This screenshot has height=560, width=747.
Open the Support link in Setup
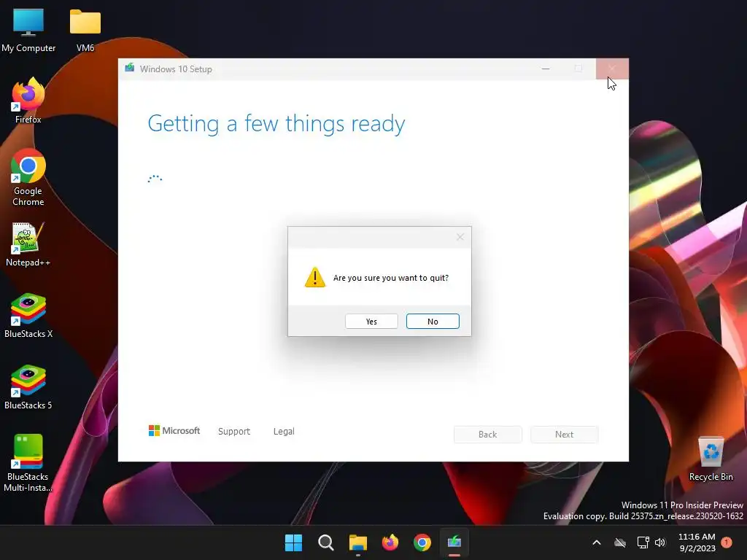pos(234,432)
